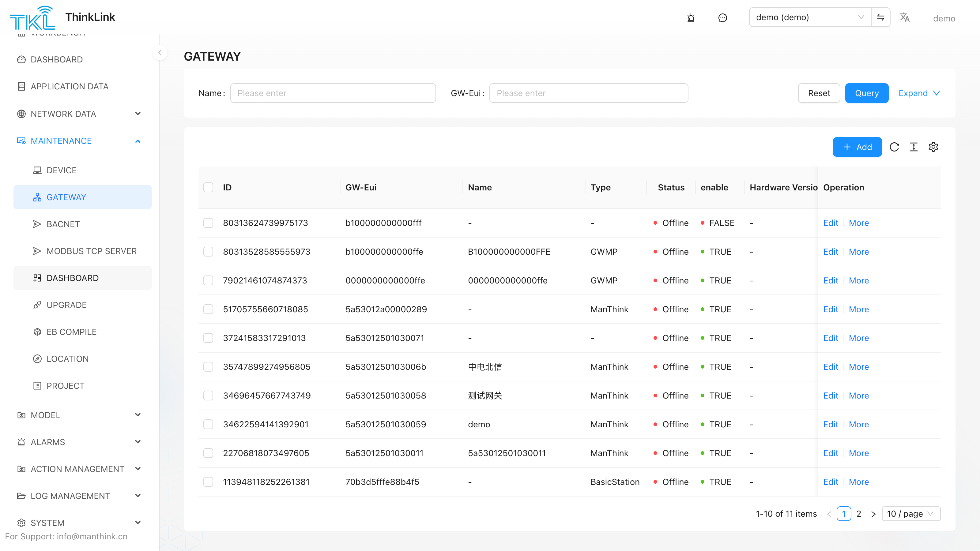
Task: Open the LOCATION menu item
Action: [83, 358]
